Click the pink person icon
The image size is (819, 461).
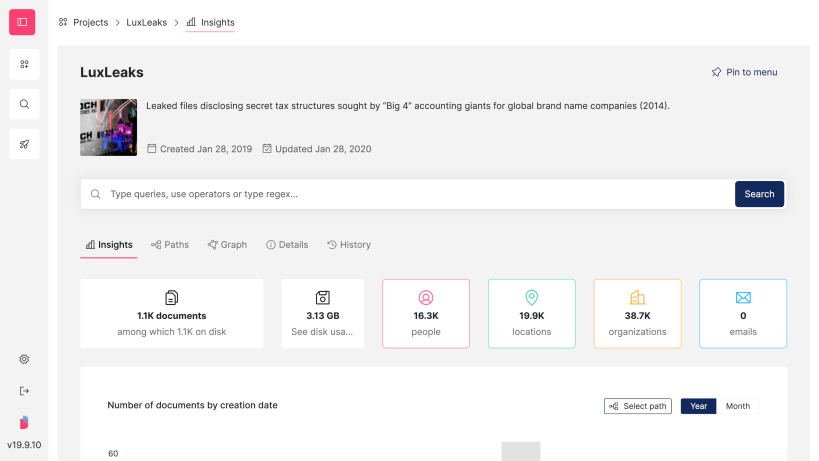pos(426,298)
